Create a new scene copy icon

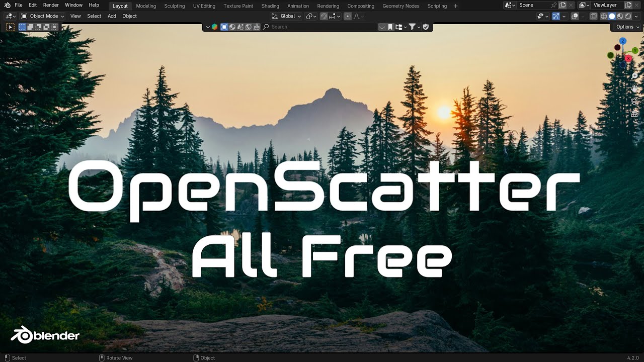(562, 5)
